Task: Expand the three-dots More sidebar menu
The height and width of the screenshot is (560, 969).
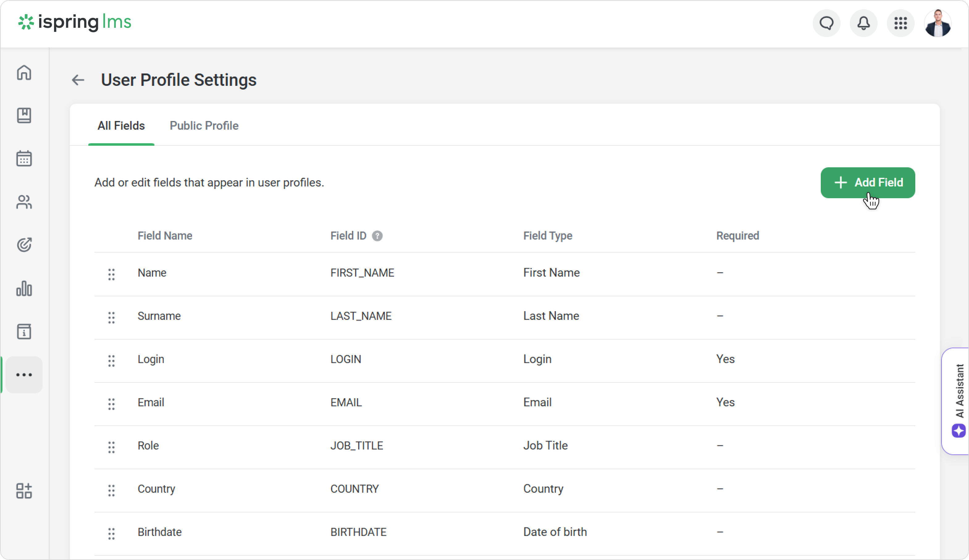Action: [24, 374]
